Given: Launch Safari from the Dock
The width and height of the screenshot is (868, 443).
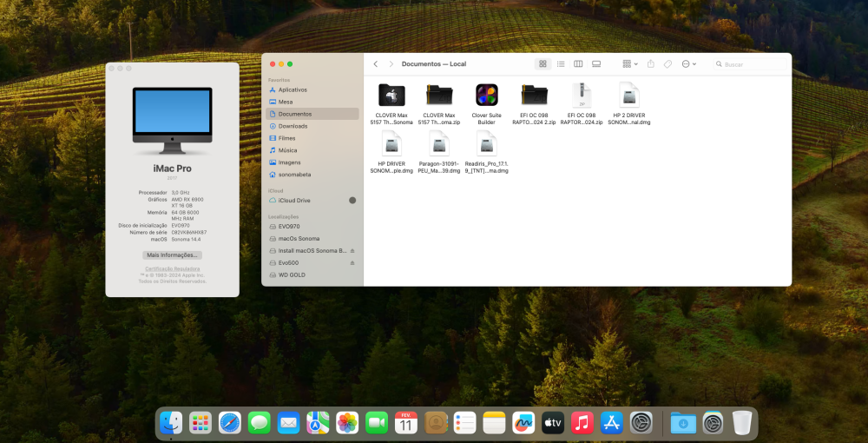Looking at the screenshot, I should (x=230, y=424).
